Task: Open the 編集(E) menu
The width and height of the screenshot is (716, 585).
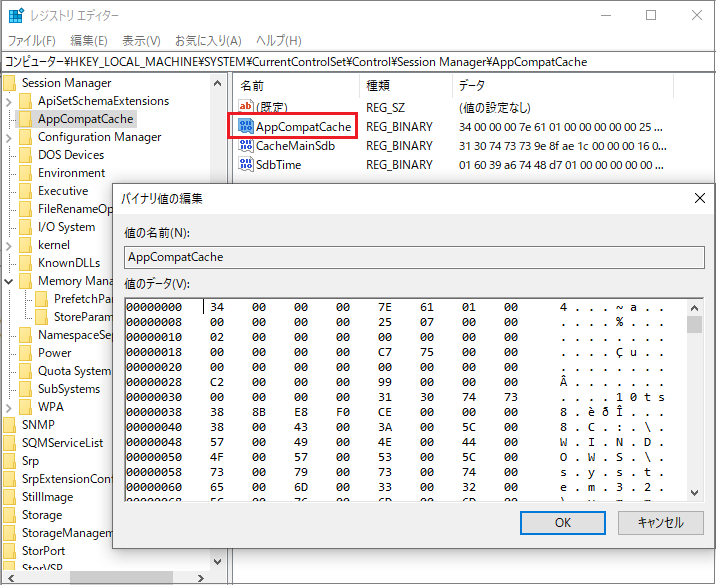Action: click(x=89, y=41)
